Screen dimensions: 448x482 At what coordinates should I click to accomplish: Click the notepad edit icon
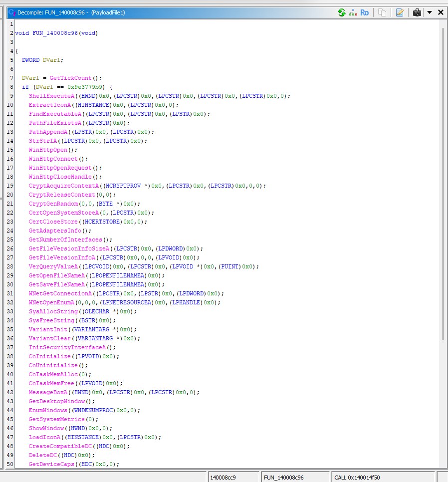click(400, 12)
